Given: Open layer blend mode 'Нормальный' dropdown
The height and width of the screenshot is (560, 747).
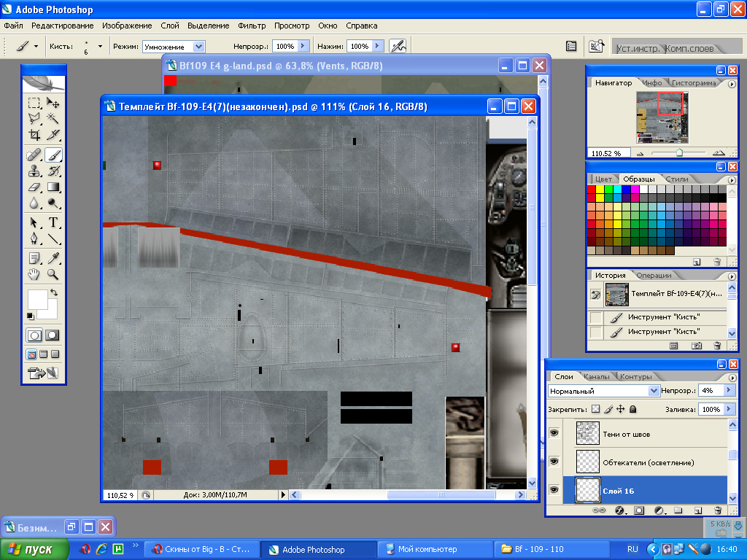Looking at the screenshot, I should (654, 391).
